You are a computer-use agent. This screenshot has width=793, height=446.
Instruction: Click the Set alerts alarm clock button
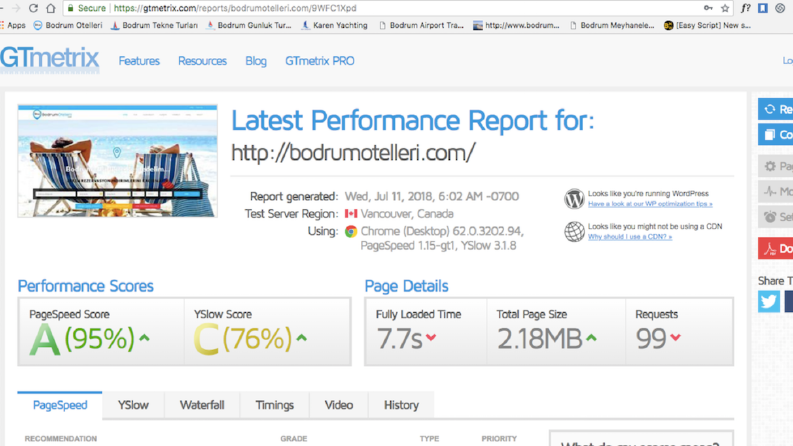[x=775, y=217]
